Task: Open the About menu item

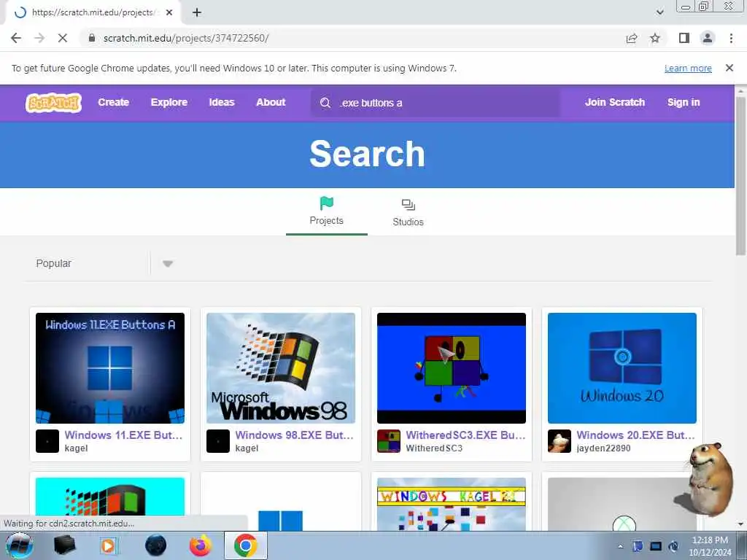Action: (271, 102)
